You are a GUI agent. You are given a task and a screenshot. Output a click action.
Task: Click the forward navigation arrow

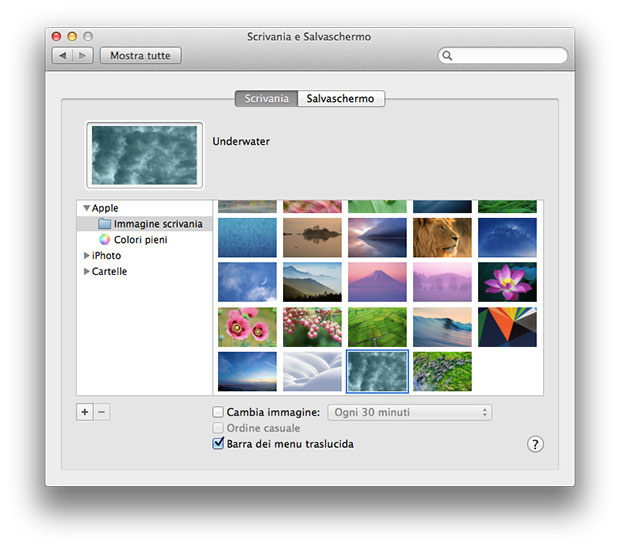[x=83, y=56]
